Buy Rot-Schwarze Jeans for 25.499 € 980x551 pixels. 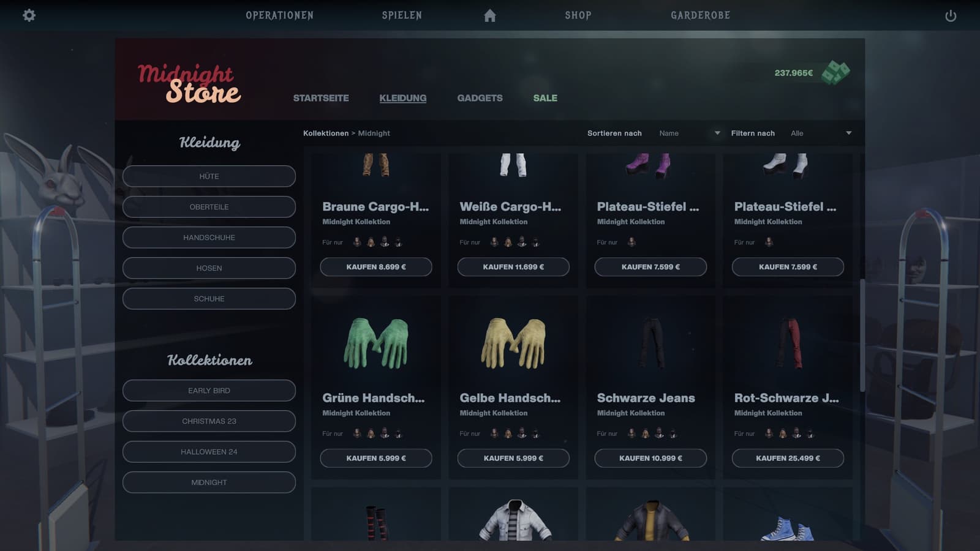(x=788, y=458)
